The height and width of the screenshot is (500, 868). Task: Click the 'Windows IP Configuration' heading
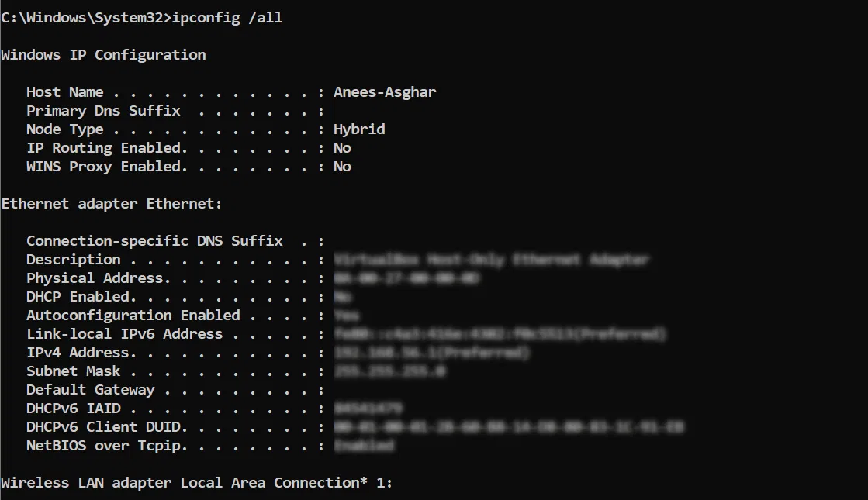point(103,55)
